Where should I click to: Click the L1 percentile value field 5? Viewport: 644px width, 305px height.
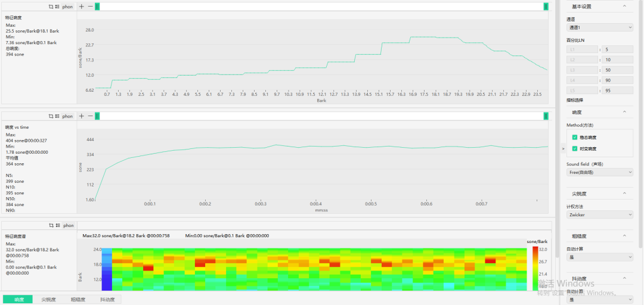(x=617, y=49)
